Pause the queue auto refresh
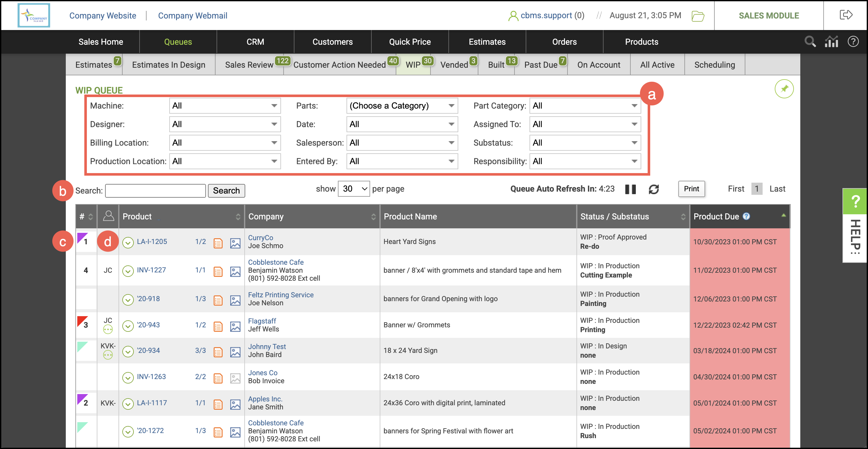The width and height of the screenshot is (868, 449). pos(630,189)
